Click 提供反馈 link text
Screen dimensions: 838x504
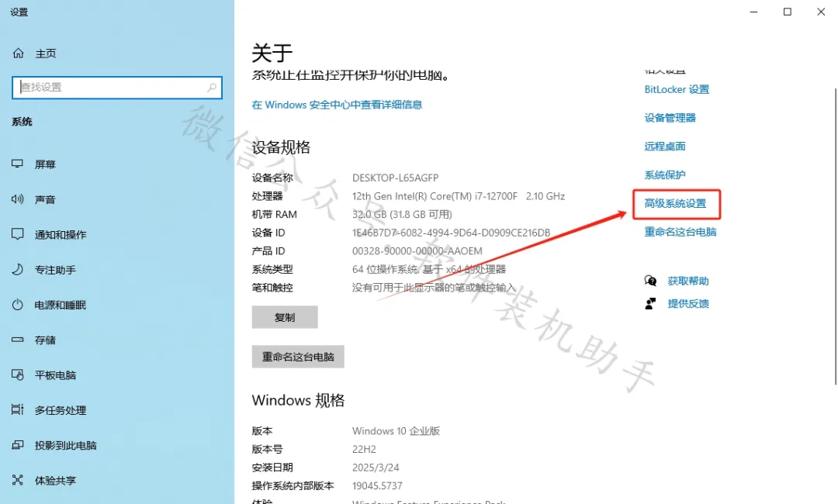688,304
